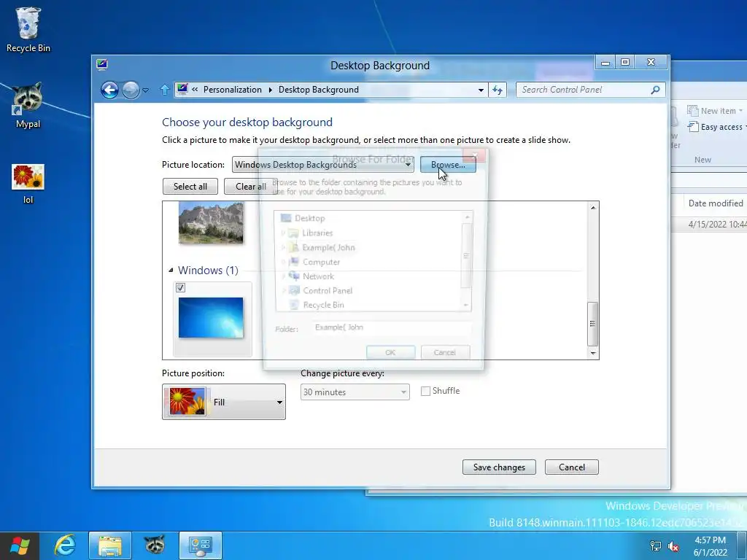
Task: Click the Control Panel taskbar button
Action: coord(200,545)
